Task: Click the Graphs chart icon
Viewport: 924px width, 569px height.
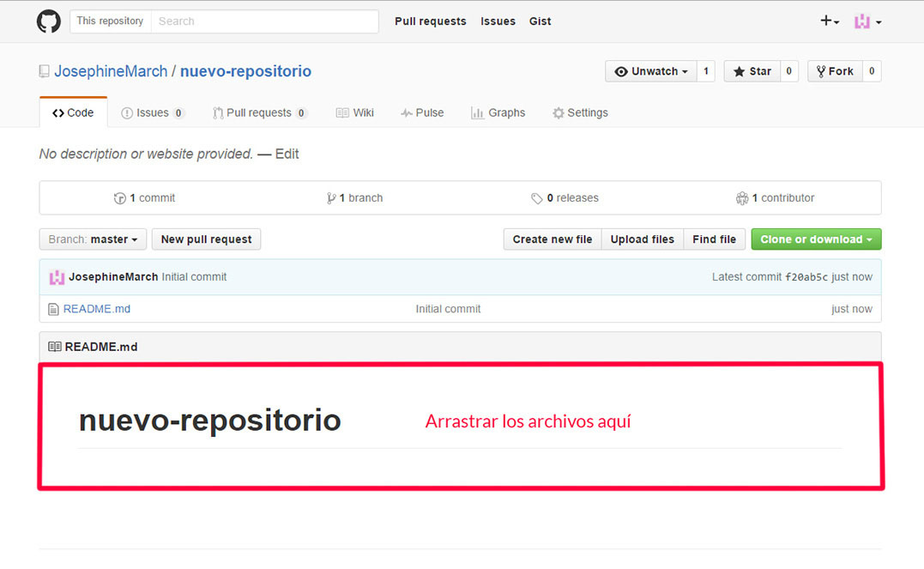Action: [x=477, y=112]
